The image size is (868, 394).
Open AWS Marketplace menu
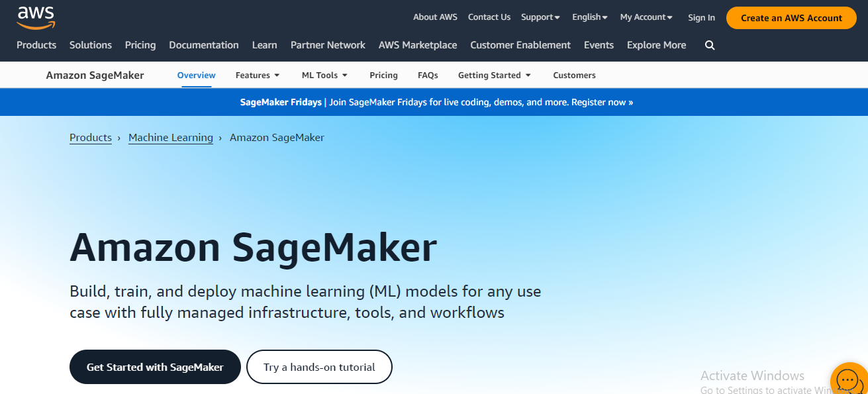coord(418,45)
